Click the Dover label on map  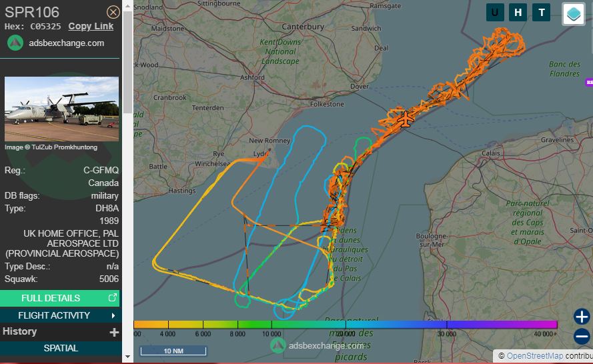(x=360, y=86)
